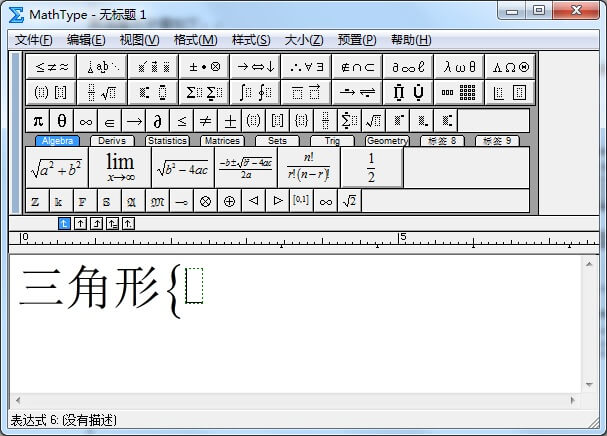Screen dimensions: 607x436
Task: Open the embellishments palette
Action: point(153,67)
